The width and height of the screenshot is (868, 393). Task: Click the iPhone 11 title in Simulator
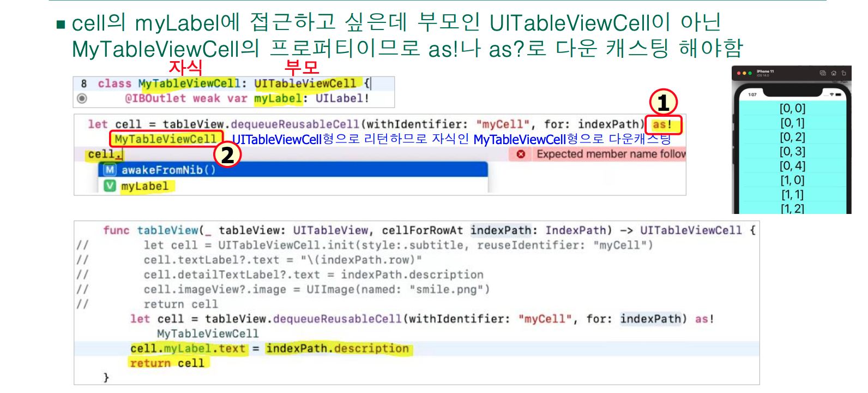click(765, 72)
